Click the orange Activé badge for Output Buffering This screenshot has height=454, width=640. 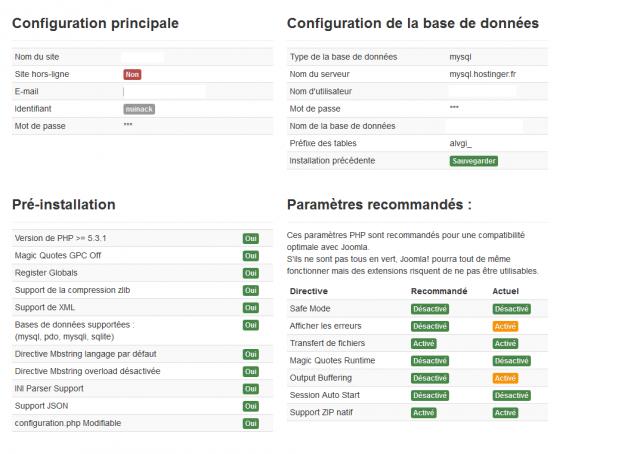pyautogui.click(x=505, y=378)
